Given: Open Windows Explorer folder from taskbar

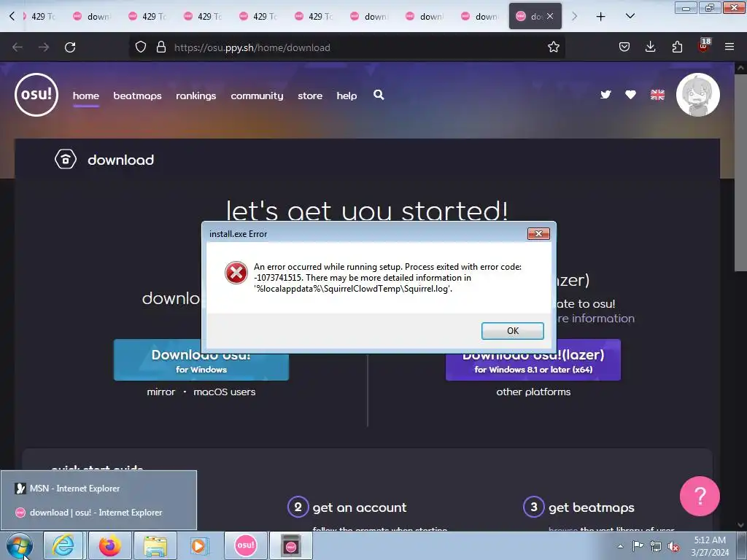Looking at the screenshot, I should tap(155, 545).
